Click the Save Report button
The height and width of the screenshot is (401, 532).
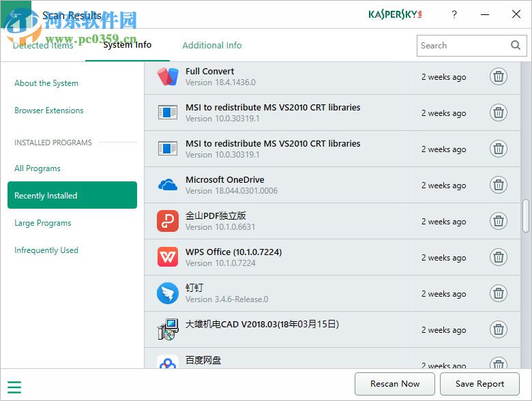tap(479, 384)
